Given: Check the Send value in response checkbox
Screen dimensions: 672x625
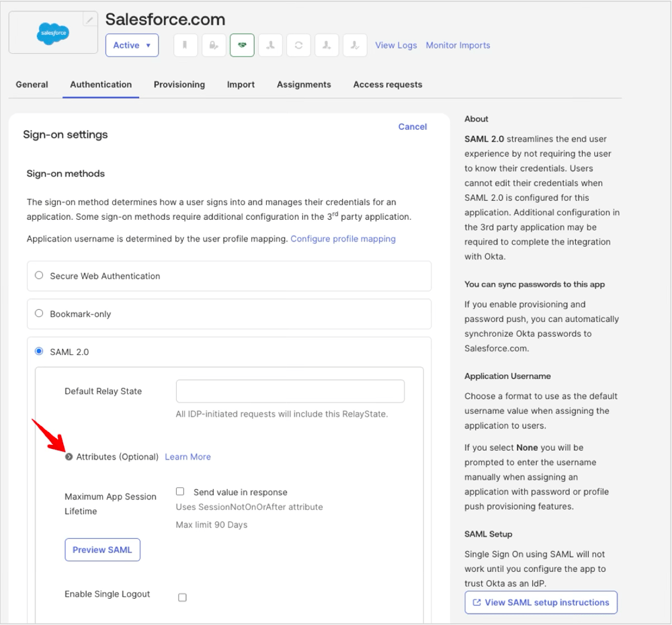Looking at the screenshot, I should click(x=180, y=491).
